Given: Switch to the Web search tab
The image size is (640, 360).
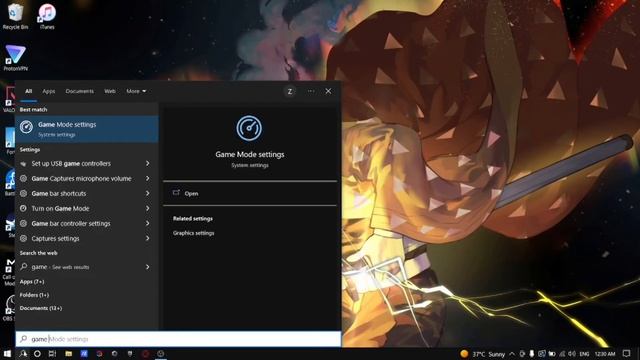Looking at the screenshot, I should pyautogui.click(x=110, y=91).
